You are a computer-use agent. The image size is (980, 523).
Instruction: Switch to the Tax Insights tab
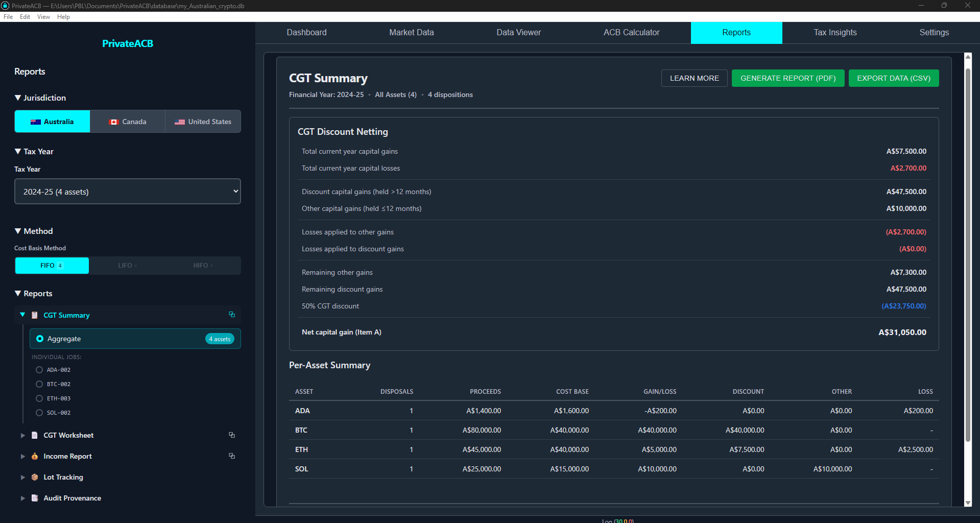tap(835, 33)
